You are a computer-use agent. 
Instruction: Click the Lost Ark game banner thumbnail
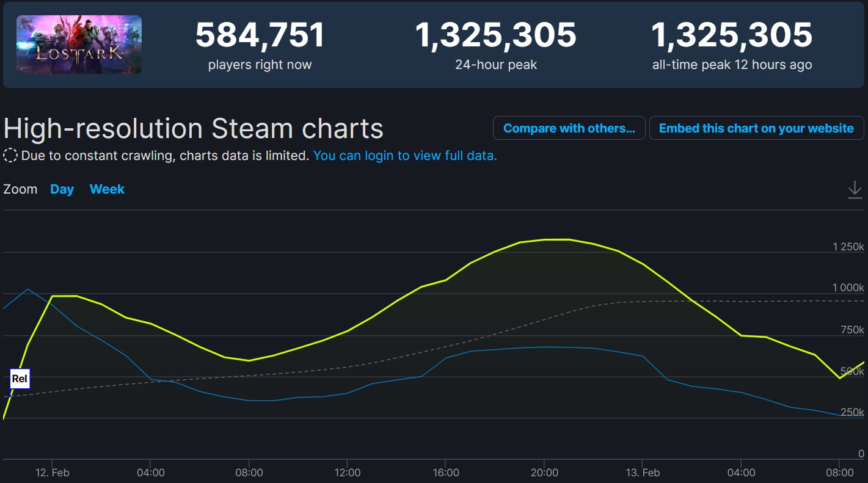79,45
